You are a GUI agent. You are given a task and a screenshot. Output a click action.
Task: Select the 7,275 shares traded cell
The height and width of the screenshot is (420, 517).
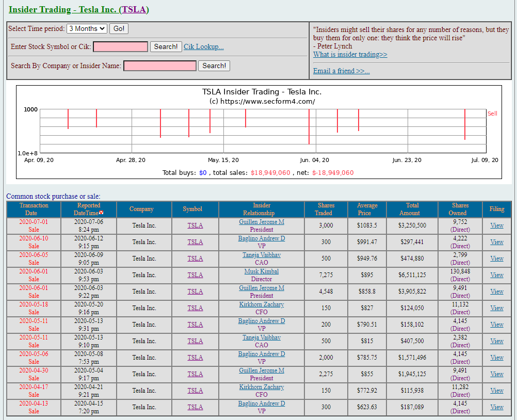[x=326, y=275]
